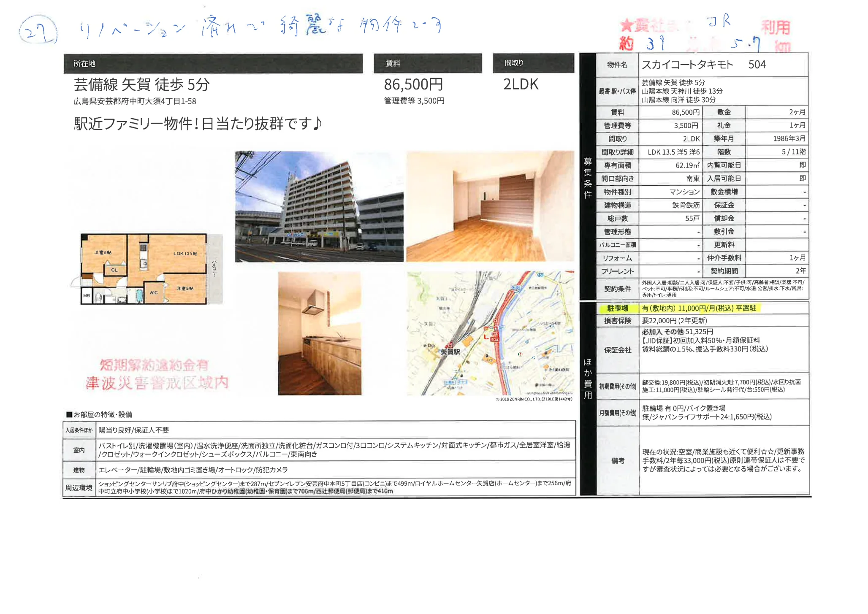Click the 室内 equipment list row
The width and height of the screenshot is (868, 614).
(x=319, y=450)
